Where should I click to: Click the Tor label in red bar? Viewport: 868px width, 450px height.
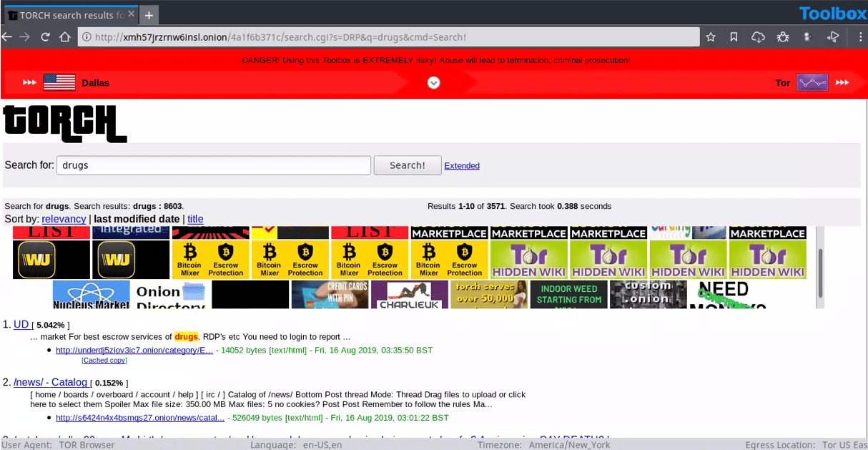(x=783, y=83)
